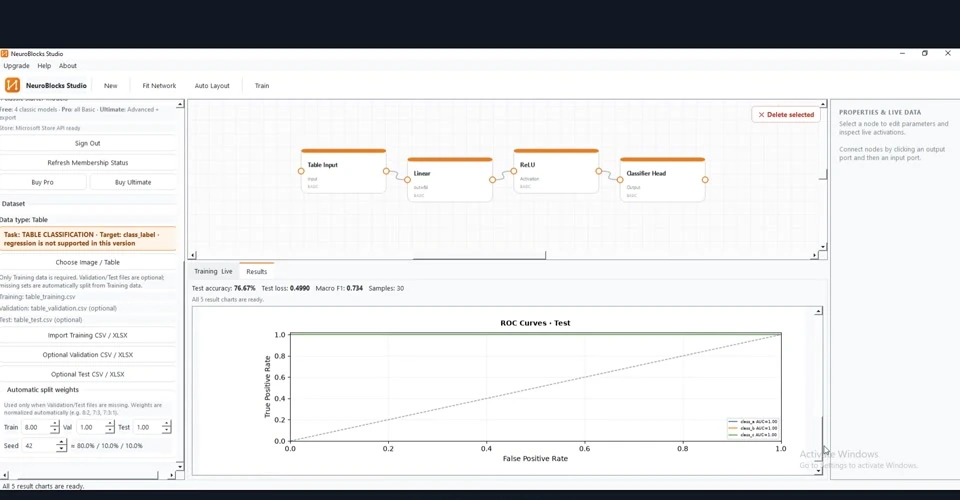The height and width of the screenshot is (500, 960).
Task: Click the input port of Classifier Head node
Action: click(620, 180)
